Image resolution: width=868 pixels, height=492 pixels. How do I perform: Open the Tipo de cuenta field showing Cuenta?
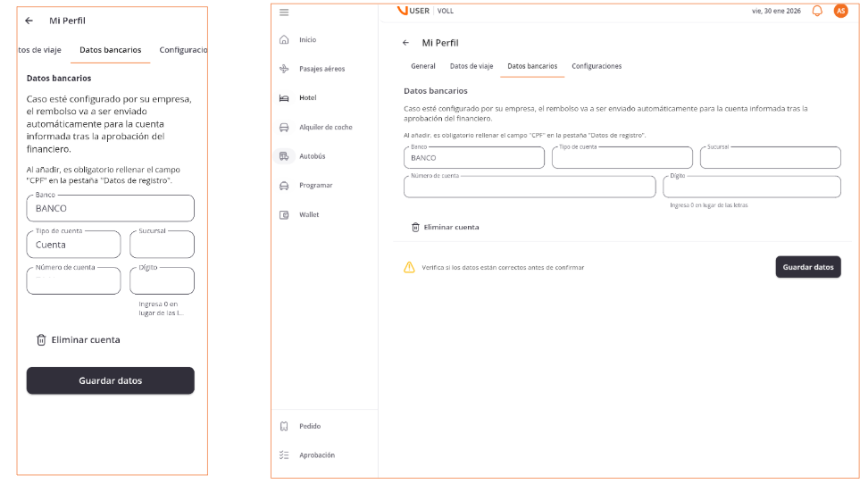click(x=73, y=245)
